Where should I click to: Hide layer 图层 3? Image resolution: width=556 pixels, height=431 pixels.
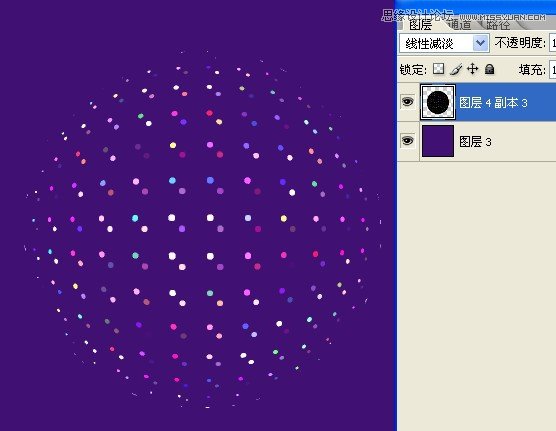pos(407,141)
